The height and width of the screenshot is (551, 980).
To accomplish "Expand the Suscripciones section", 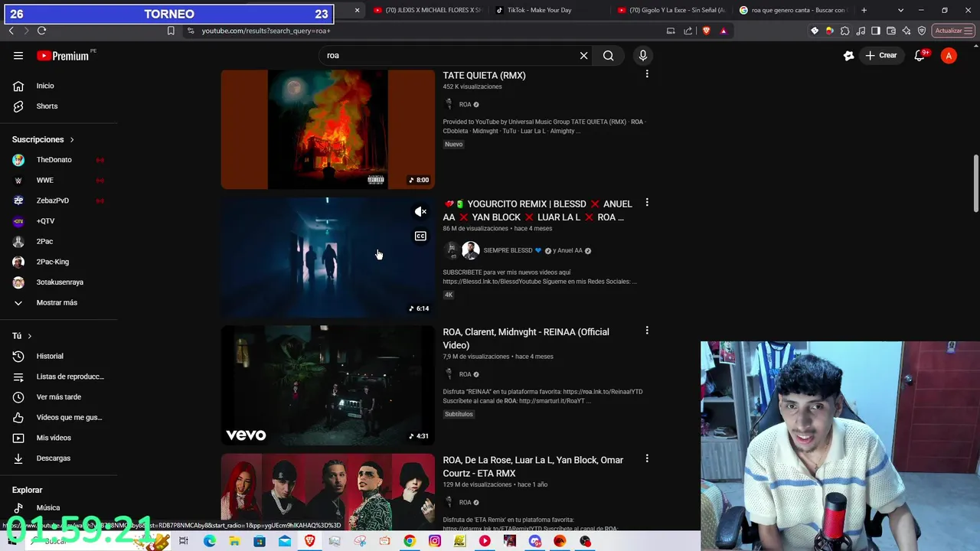I will pyautogui.click(x=43, y=139).
